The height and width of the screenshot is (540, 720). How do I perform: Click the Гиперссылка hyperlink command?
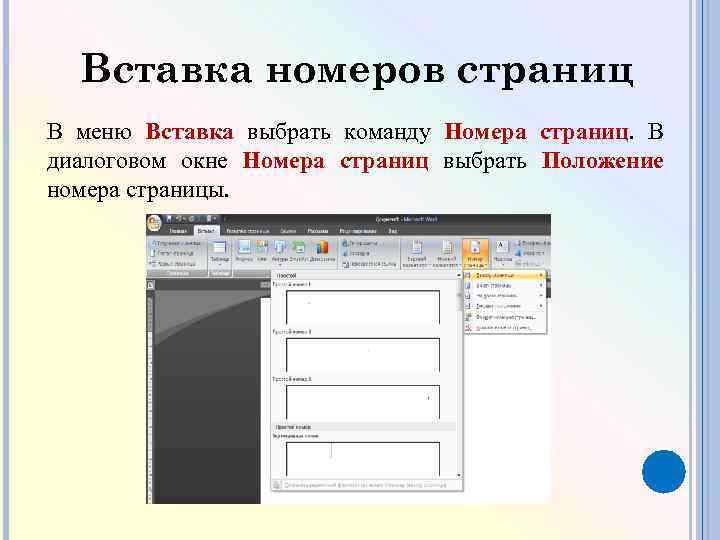coord(361,243)
